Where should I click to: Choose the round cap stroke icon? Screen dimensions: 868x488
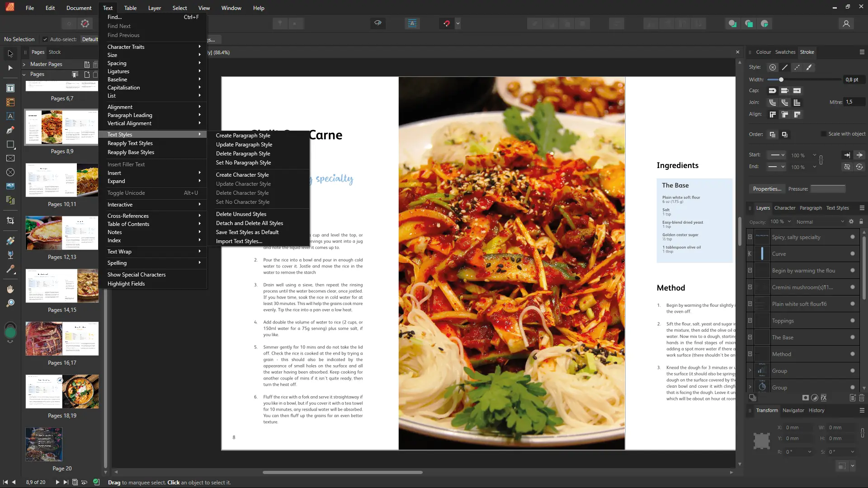point(772,91)
